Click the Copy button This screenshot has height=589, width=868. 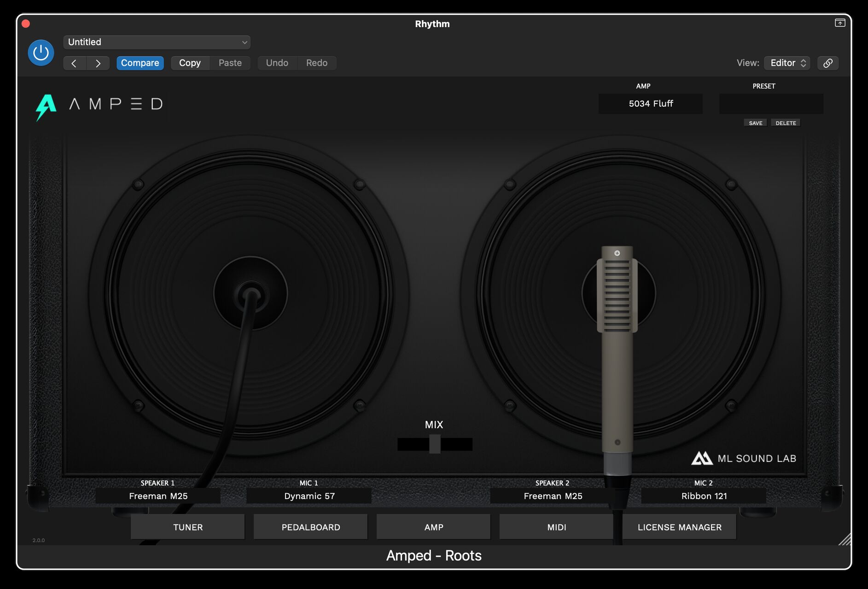pyautogui.click(x=190, y=63)
